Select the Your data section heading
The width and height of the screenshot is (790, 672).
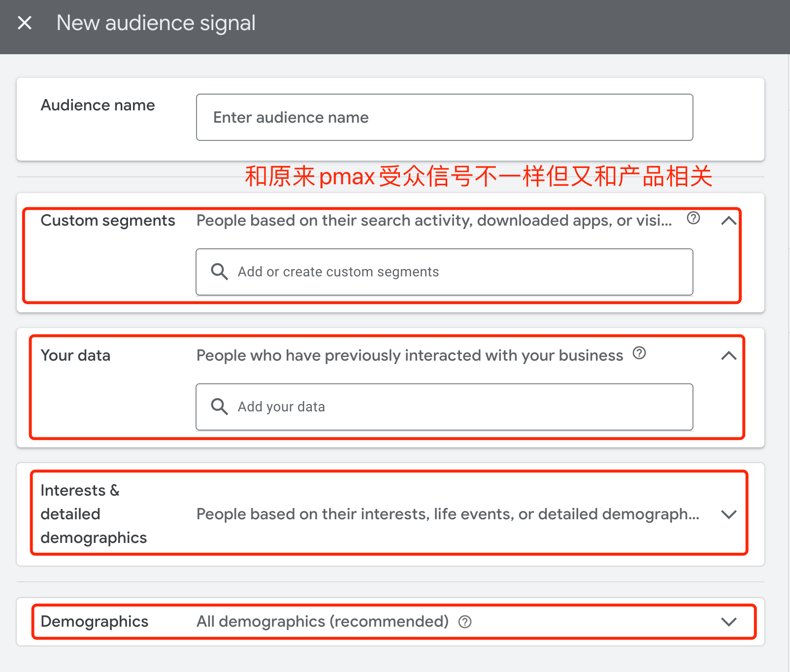pyautogui.click(x=75, y=355)
